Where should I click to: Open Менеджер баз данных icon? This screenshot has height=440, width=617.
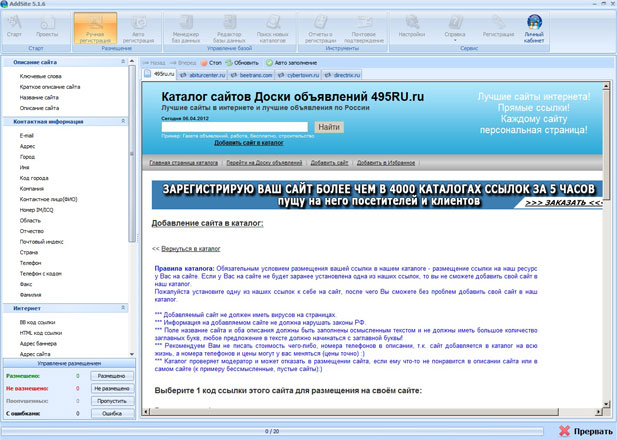click(186, 28)
